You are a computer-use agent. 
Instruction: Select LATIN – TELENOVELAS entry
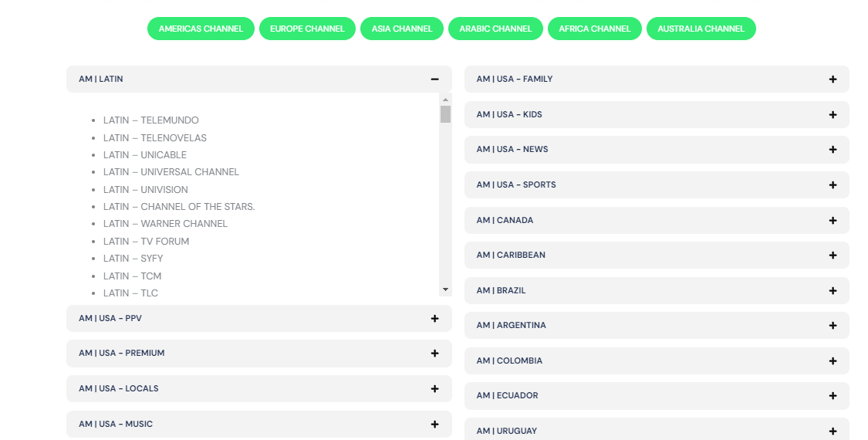pos(155,138)
